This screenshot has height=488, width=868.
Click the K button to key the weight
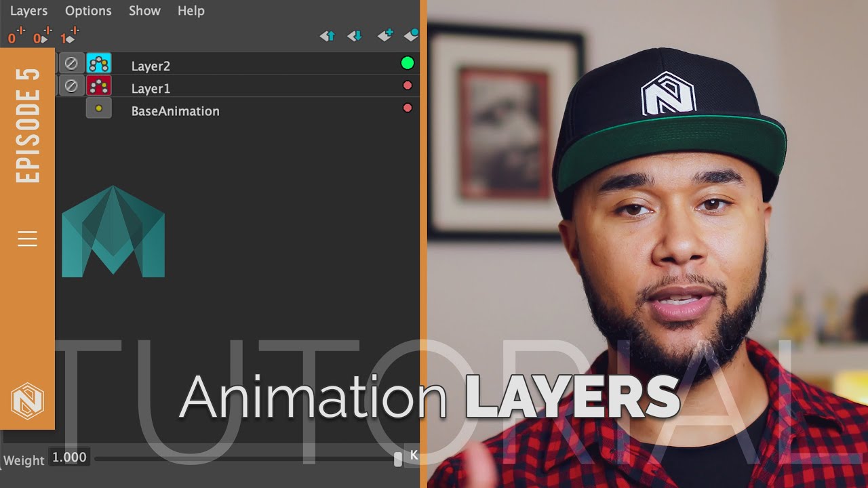pos(414,456)
